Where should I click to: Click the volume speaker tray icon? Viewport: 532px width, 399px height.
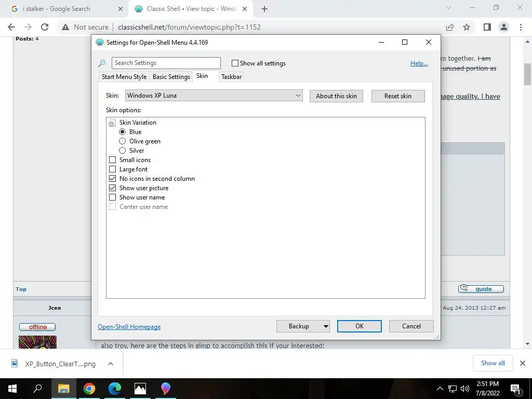pyautogui.click(x=465, y=389)
